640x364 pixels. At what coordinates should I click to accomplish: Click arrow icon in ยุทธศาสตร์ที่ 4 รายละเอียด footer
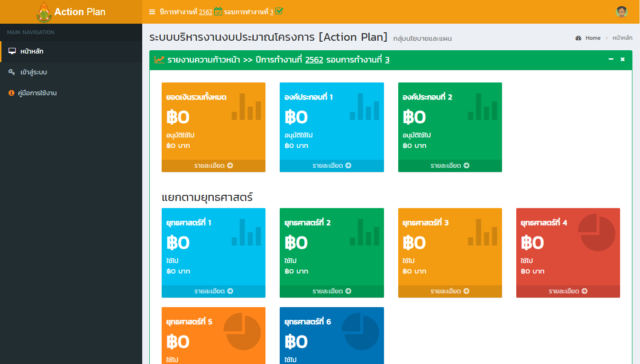tap(584, 291)
